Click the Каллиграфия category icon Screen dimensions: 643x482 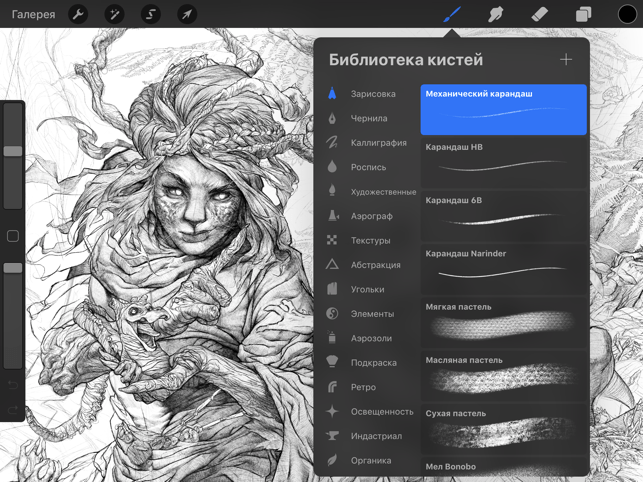coord(332,142)
